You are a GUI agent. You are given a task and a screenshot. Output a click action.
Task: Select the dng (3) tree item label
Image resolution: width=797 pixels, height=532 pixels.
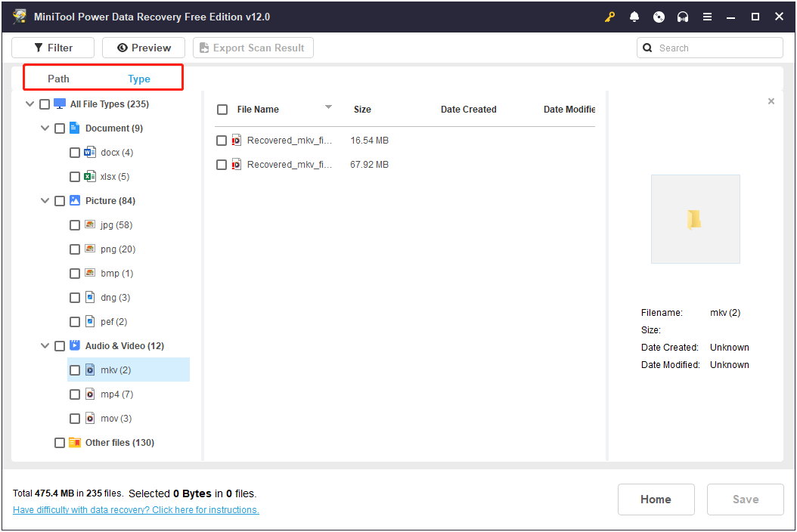click(x=116, y=297)
